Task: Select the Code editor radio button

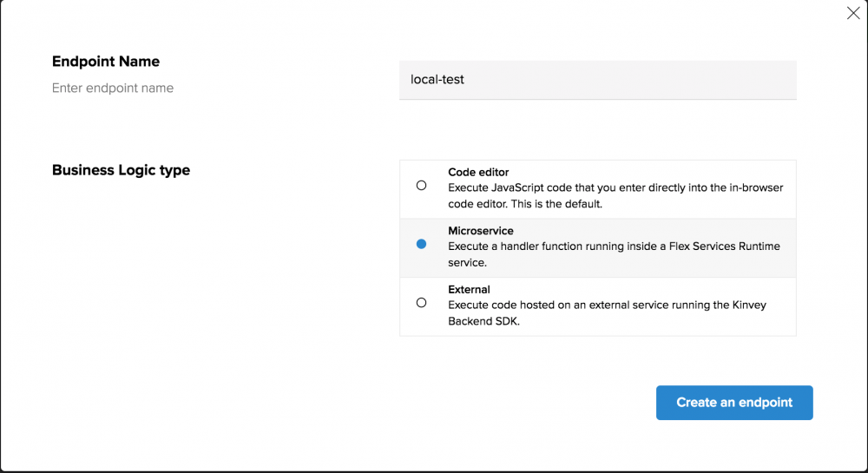Action: tap(422, 186)
